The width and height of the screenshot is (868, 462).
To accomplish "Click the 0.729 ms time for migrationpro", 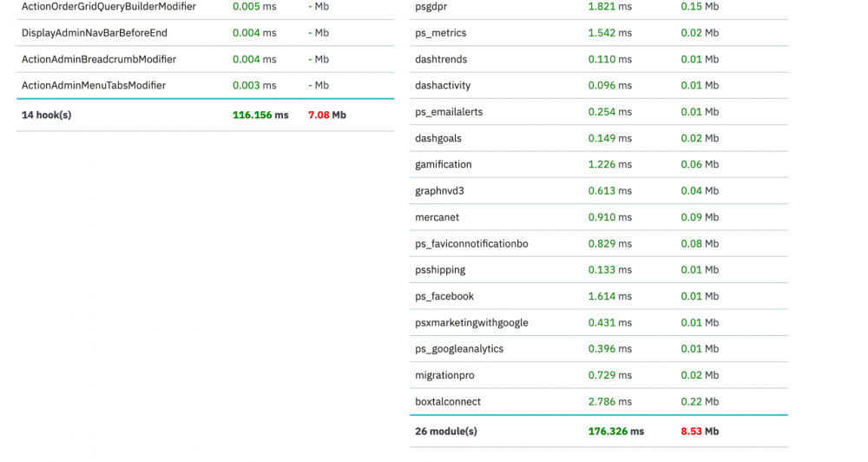I will click(610, 375).
